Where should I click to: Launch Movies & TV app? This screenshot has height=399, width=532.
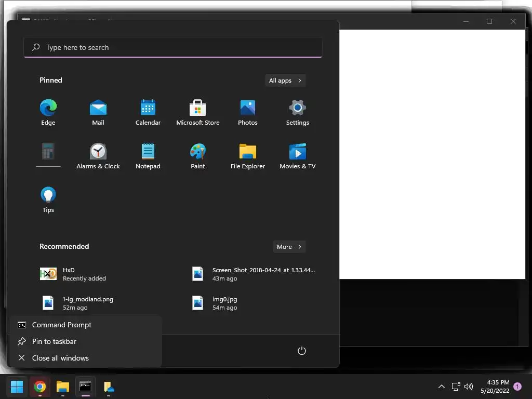pyautogui.click(x=298, y=156)
